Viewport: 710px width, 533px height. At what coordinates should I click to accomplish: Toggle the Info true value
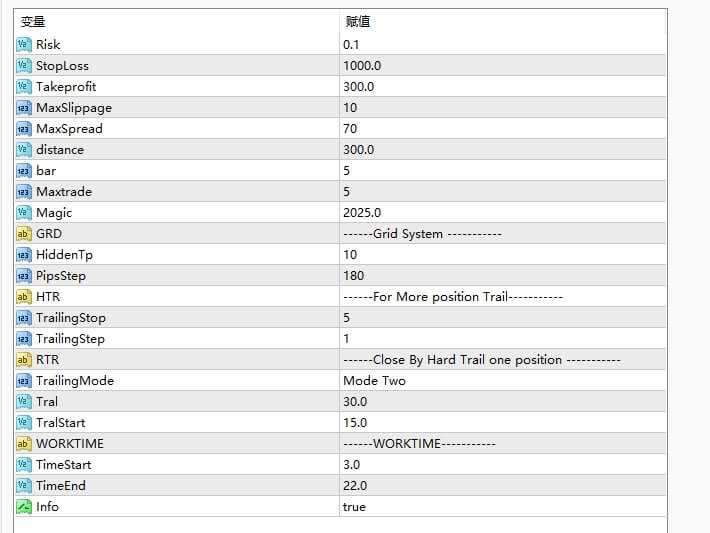click(355, 507)
